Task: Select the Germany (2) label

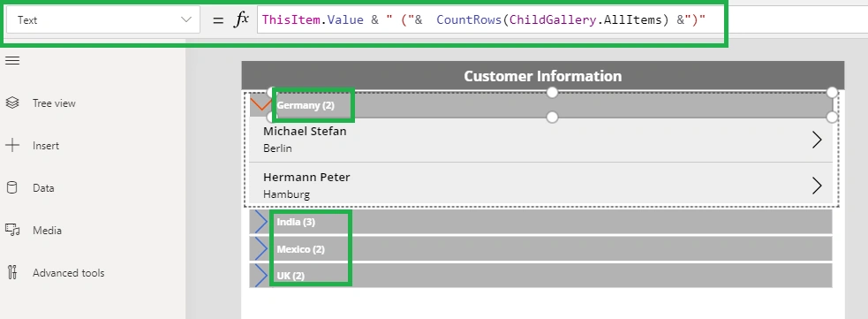Action: 306,105
